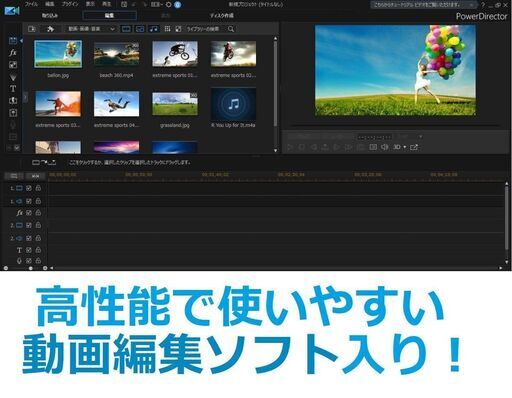This screenshot has width=512, height=398.
Task: Open the Transition Room sidebar icon
Action: coord(13,100)
